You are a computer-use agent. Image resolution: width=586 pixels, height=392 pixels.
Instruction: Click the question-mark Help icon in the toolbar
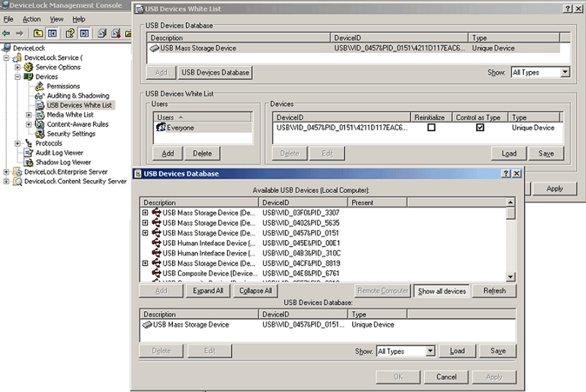point(70,33)
